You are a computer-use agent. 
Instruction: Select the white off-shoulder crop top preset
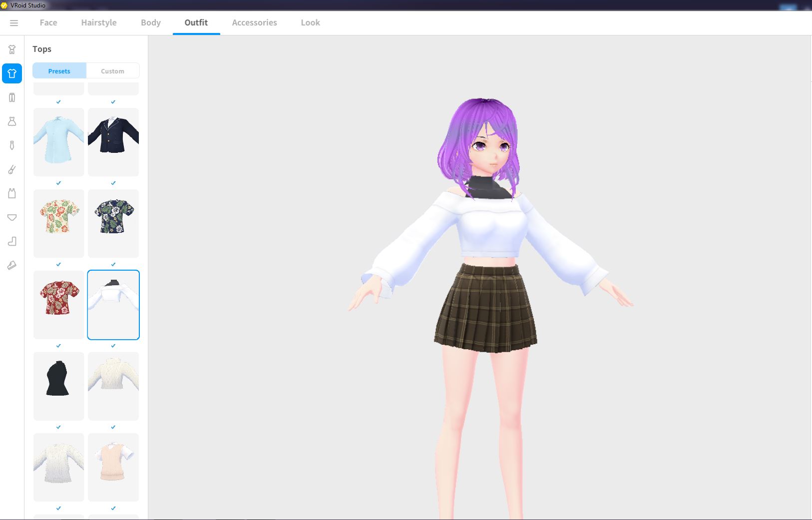click(113, 305)
